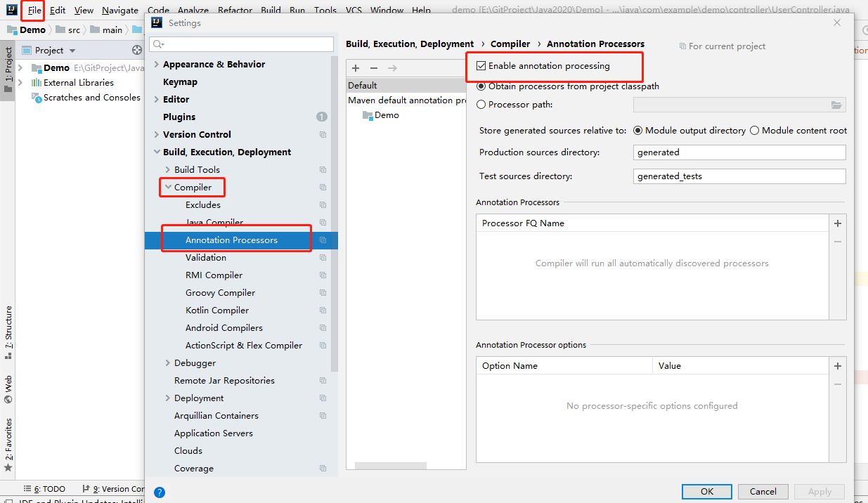
Task: Open Version Control tool window
Action: pyautogui.click(x=112, y=489)
